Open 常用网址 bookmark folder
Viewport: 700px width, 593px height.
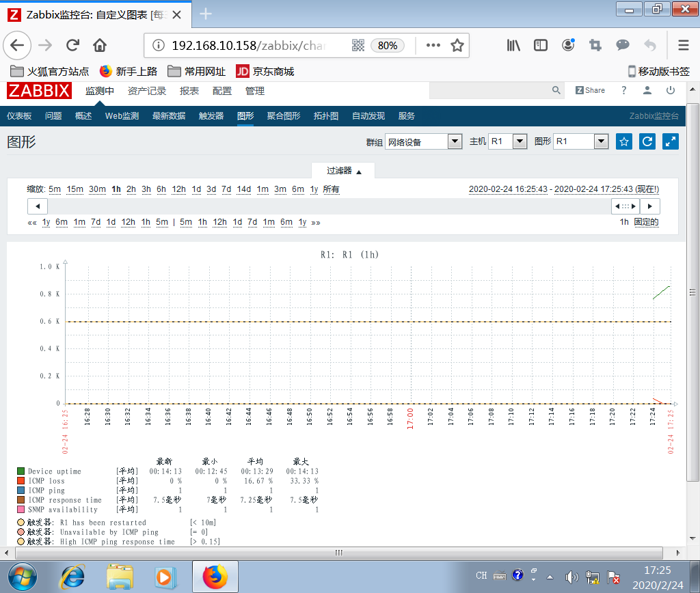(196, 71)
